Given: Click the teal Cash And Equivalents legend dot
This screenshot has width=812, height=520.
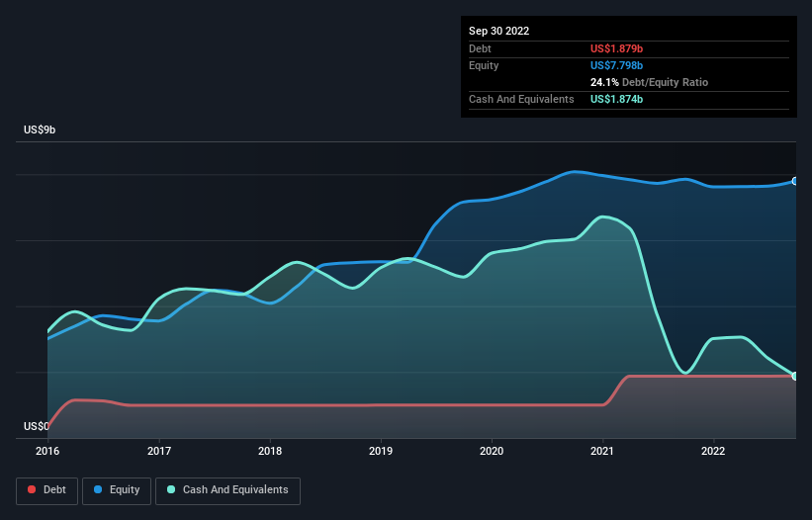Looking at the screenshot, I should pyautogui.click(x=171, y=489).
